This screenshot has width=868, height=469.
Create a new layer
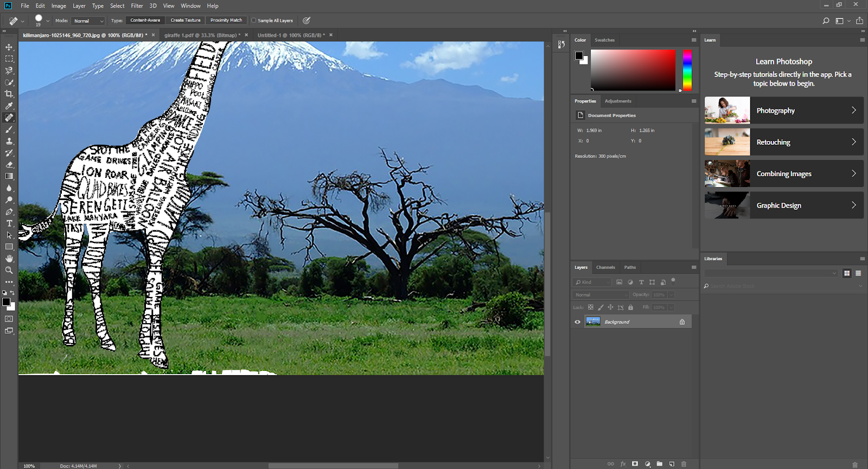672,464
